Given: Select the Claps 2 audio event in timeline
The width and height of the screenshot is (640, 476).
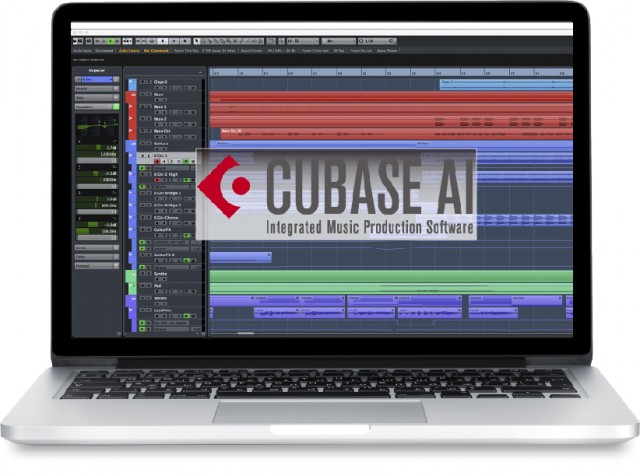Looking at the screenshot, I should [506, 85].
